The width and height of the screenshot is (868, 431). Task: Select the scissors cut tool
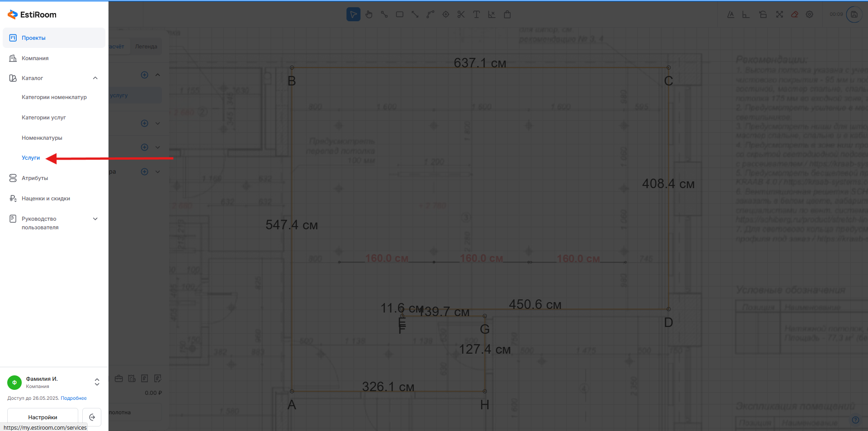461,14
